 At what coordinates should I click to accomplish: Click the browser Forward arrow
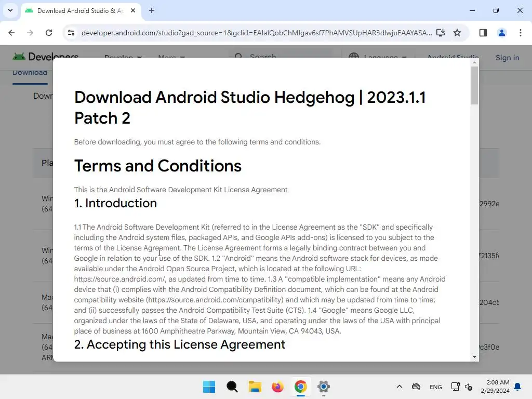tap(30, 33)
